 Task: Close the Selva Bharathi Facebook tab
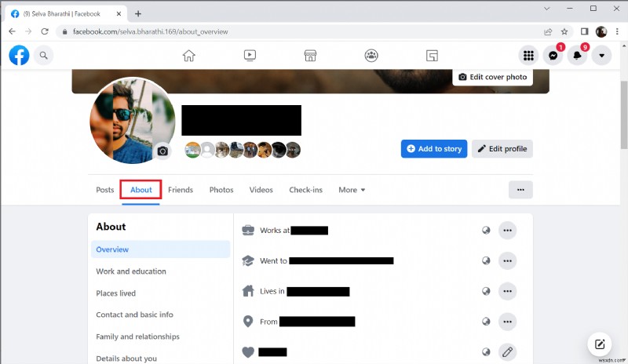pyautogui.click(x=119, y=13)
